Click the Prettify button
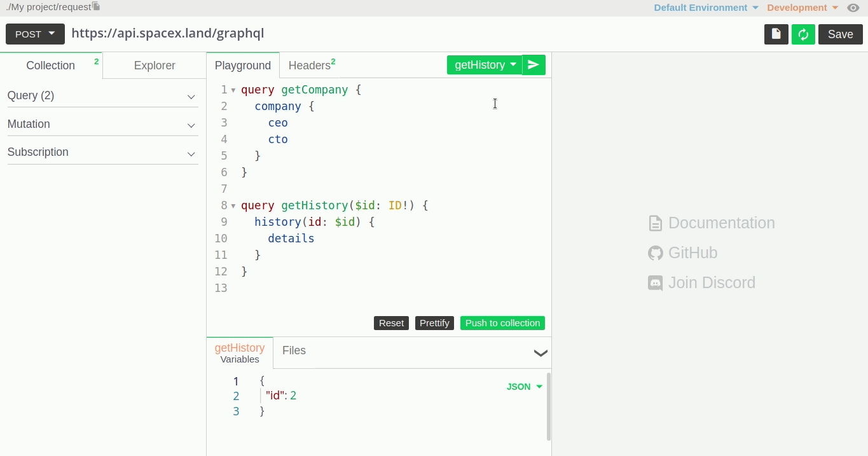868x456 pixels. pyautogui.click(x=434, y=323)
